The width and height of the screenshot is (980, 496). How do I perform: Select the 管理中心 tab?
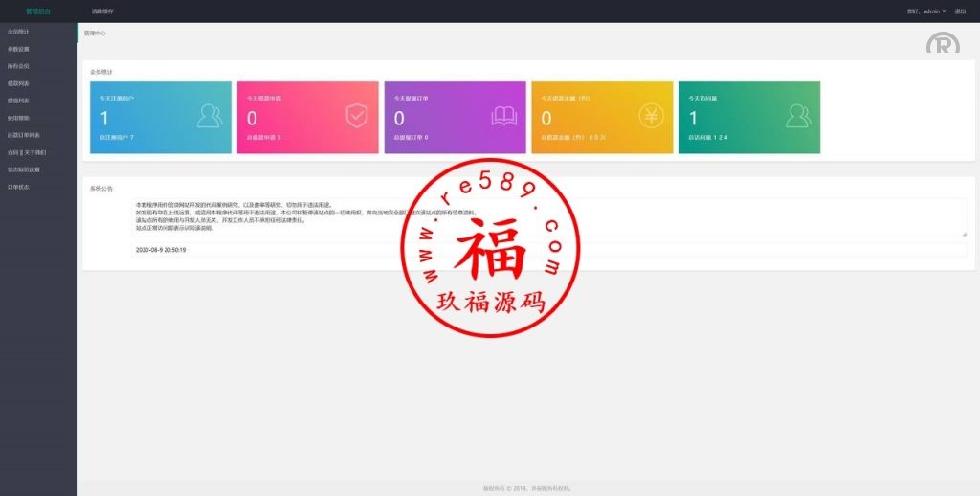point(95,33)
